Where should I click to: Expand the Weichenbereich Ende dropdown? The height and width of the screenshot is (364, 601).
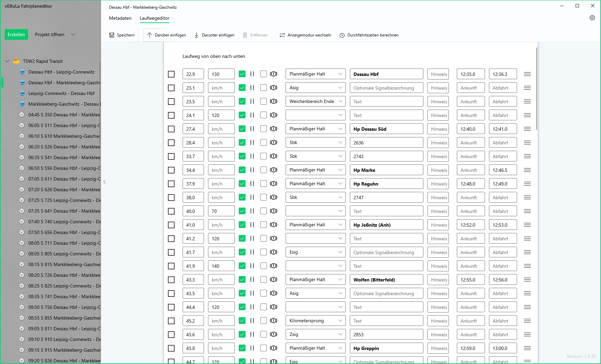[x=315, y=102]
